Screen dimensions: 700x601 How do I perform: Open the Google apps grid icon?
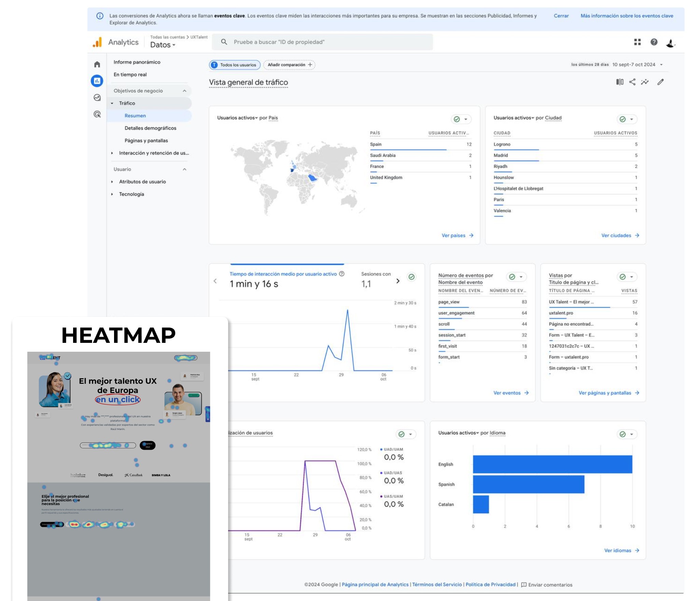637,42
